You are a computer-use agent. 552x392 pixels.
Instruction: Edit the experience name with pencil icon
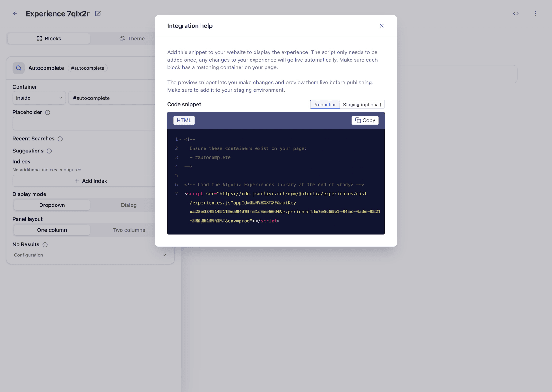coord(98,13)
